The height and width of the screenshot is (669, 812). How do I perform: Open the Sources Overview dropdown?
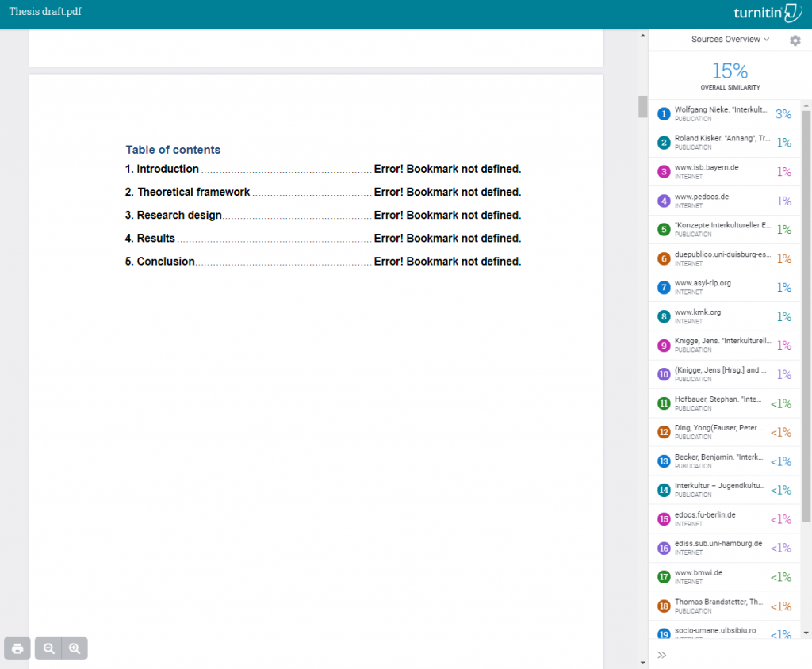[730, 40]
